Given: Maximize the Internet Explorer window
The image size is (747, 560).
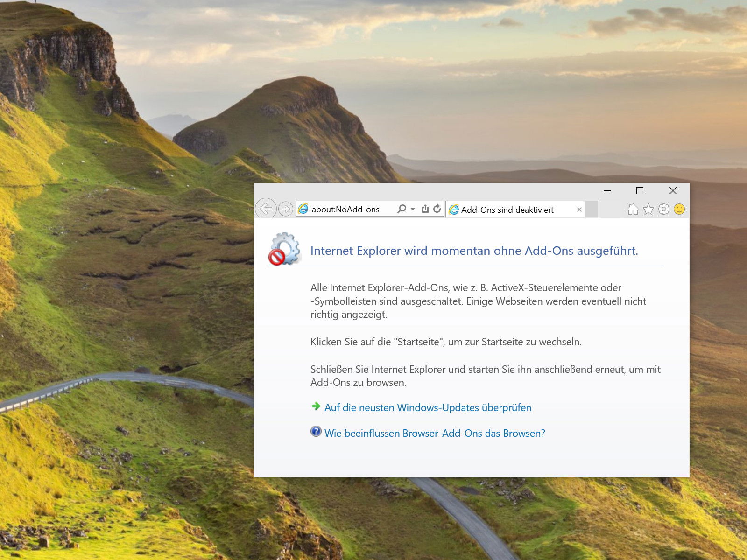Looking at the screenshot, I should 640,190.
